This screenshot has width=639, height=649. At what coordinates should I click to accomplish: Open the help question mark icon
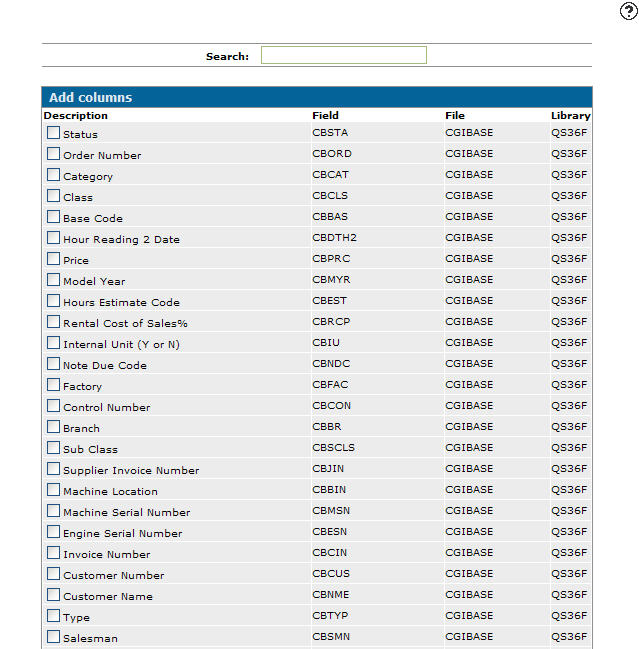click(x=628, y=11)
